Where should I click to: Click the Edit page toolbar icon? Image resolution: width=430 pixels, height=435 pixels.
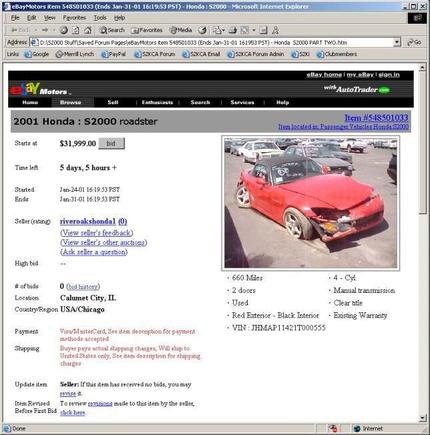(245, 30)
